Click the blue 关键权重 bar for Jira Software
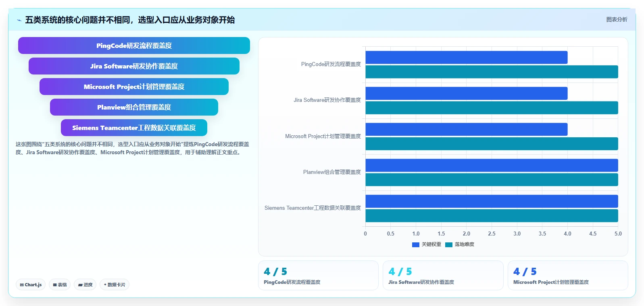This screenshot has width=644, height=306. click(466, 93)
